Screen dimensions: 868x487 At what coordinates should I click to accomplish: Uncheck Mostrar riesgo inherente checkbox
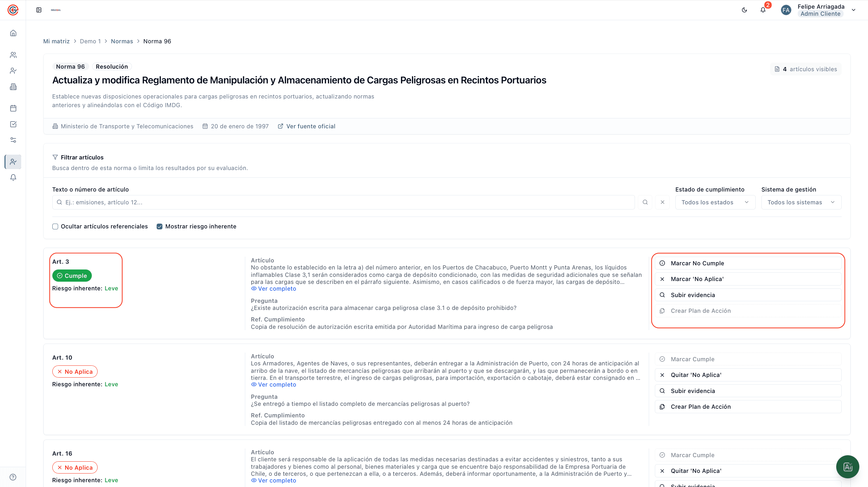[x=160, y=226]
